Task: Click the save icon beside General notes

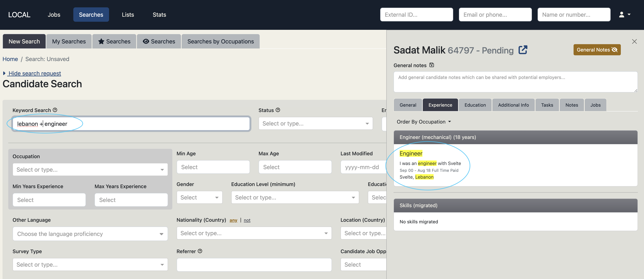Action: coord(431,65)
